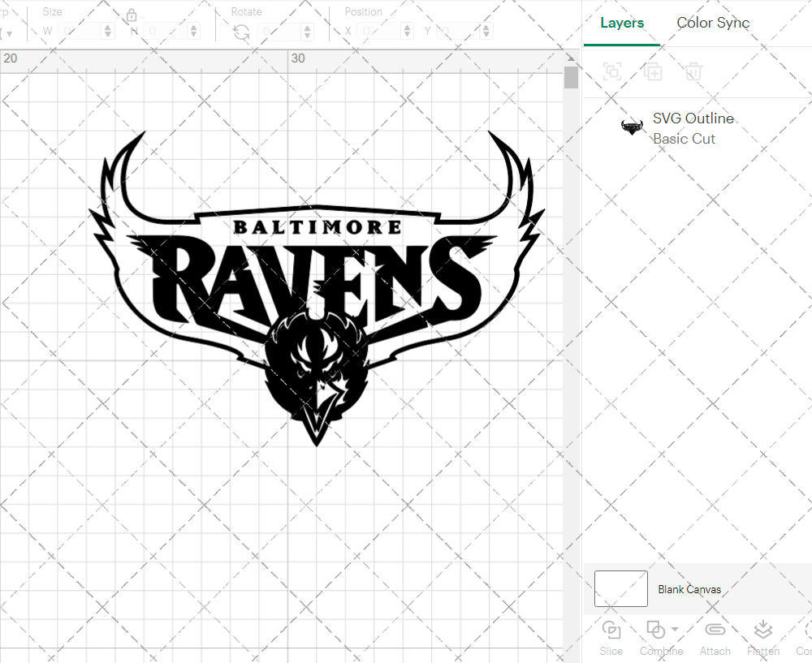Click the canvas vertical scrollbar thumb
This screenshot has height=663, width=812.
pyautogui.click(x=571, y=77)
